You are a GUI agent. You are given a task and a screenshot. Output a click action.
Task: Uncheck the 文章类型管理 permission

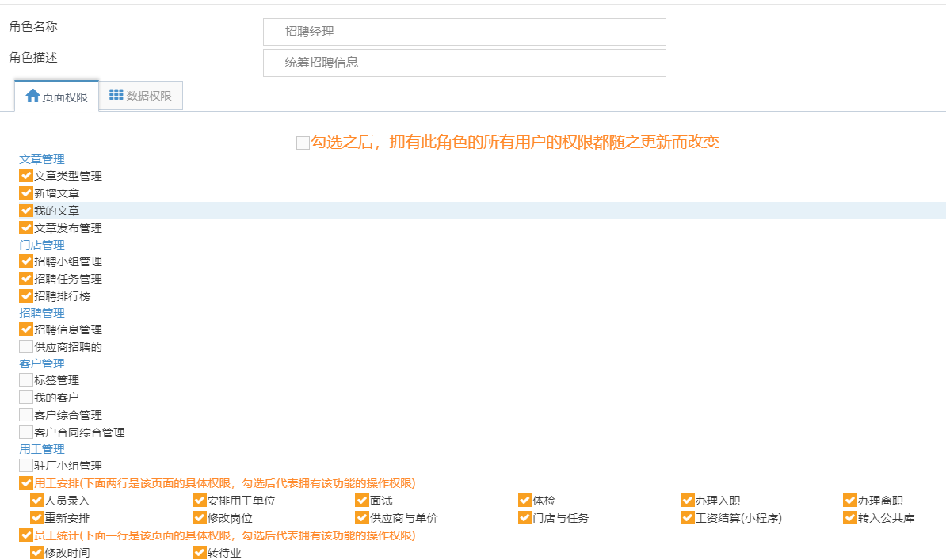pos(25,175)
